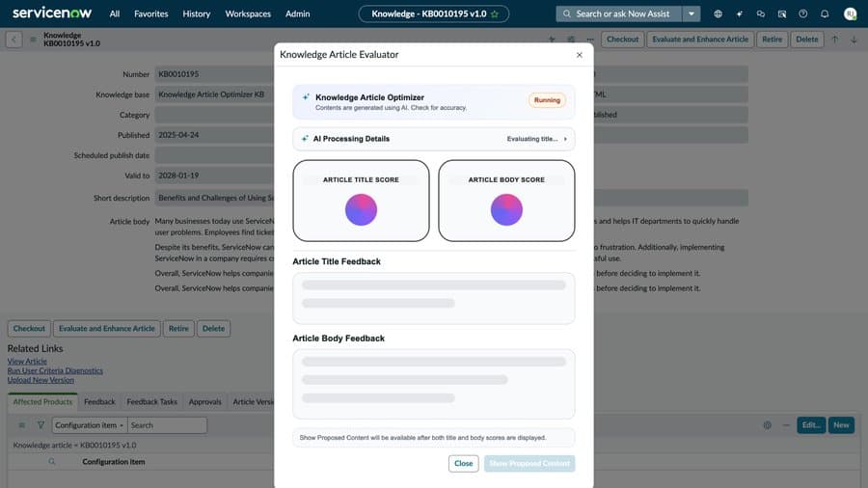Click the breadcrumb Knowledge article = KB0010195 v1.0
The width and height of the screenshot is (868, 488).
[x=74, y=445]
